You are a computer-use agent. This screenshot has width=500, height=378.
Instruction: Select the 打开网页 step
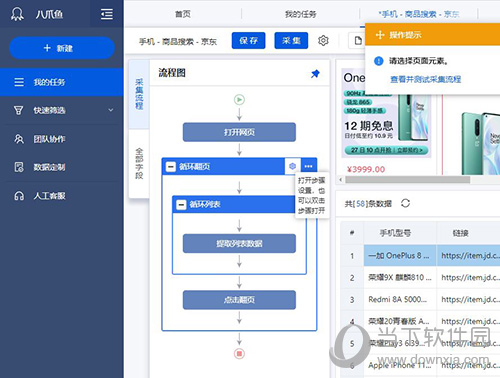point(239,132)
